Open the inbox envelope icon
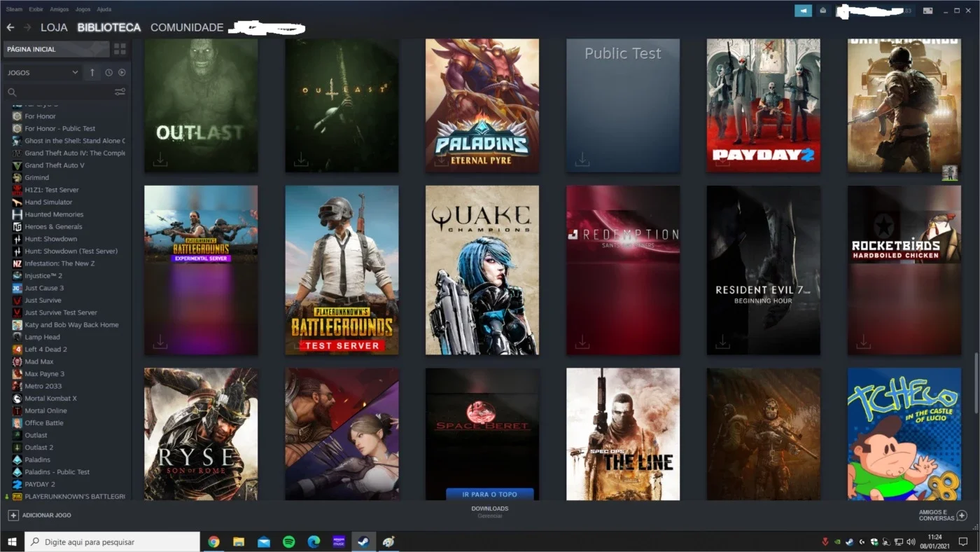 tap(823, 11)
